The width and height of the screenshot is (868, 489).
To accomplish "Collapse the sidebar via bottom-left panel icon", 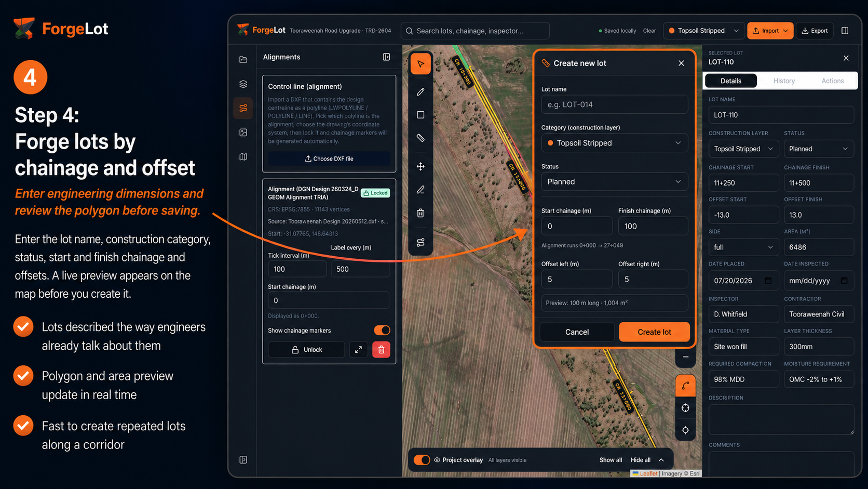I will pyautogui.click(x=243, y=459).
